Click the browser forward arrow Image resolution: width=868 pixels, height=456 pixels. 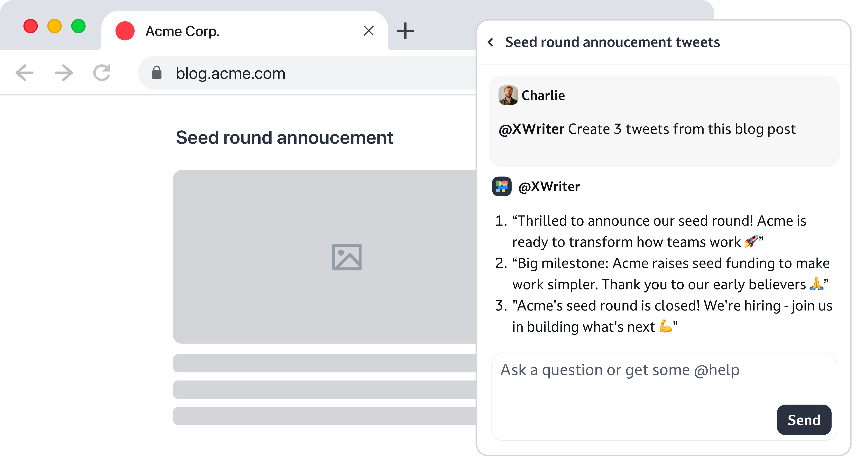click(x=64, y=73)
